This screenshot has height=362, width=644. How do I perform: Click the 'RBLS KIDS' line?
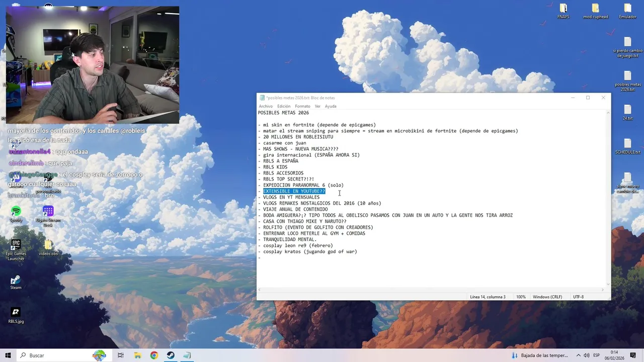point(273,167)
